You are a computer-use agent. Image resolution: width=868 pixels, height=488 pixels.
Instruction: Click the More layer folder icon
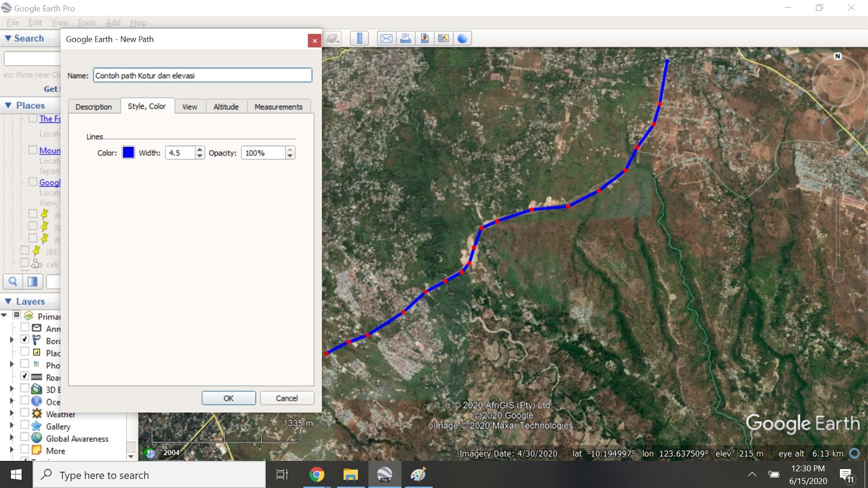[37, 450]
